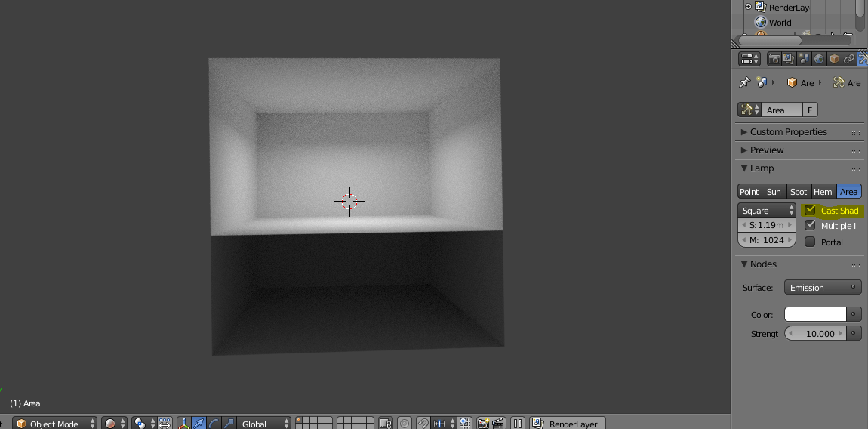The width and height of the screenshot is (868, 429).
Task: Open World properties globe tab
Action: pyautogui.click(x=819, y=59)
